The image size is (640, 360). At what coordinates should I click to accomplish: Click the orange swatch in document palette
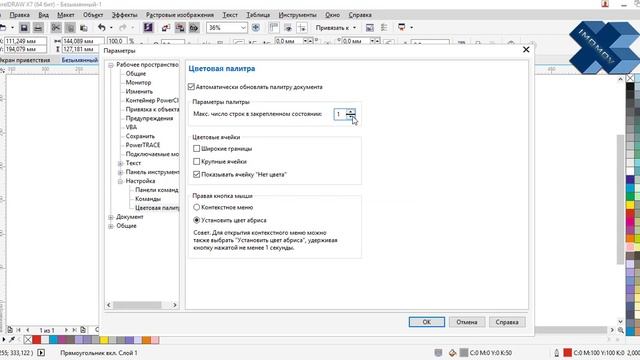146,340
